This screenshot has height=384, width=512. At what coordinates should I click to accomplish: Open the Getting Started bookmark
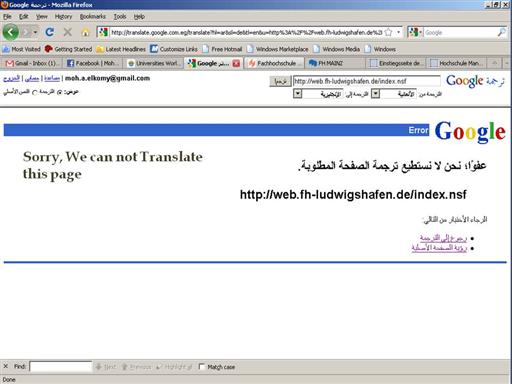69,49
